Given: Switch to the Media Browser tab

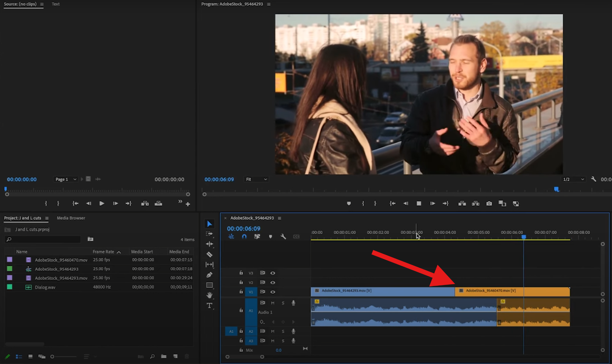Looking at the screenshot, I should (x=71, y=218).
